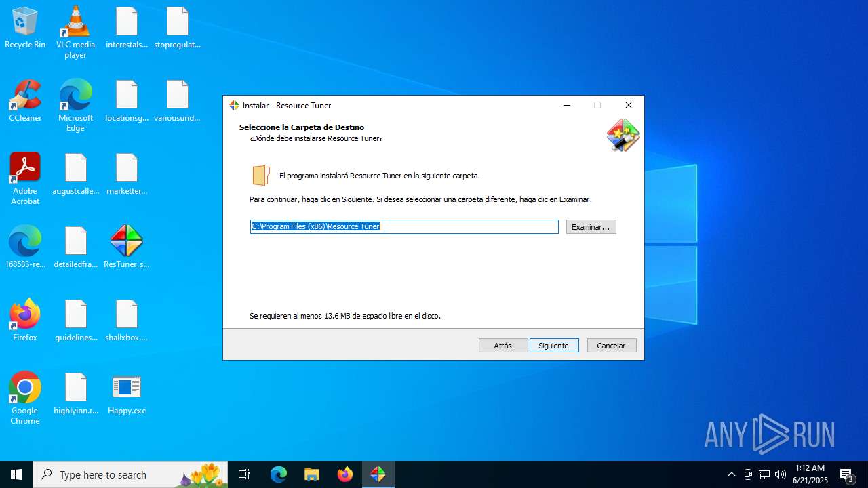Select the detailedfra file icon
The image size is (868, 488).
pos(75,248)
